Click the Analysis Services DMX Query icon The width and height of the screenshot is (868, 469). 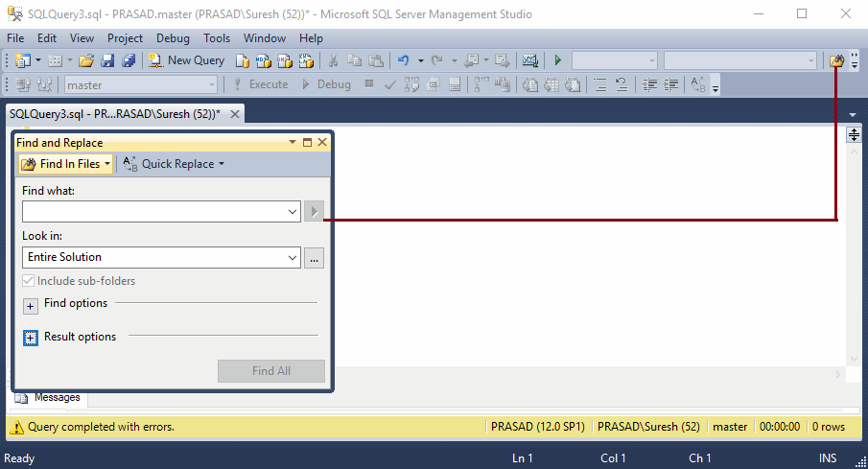click(x=285, y=60)
